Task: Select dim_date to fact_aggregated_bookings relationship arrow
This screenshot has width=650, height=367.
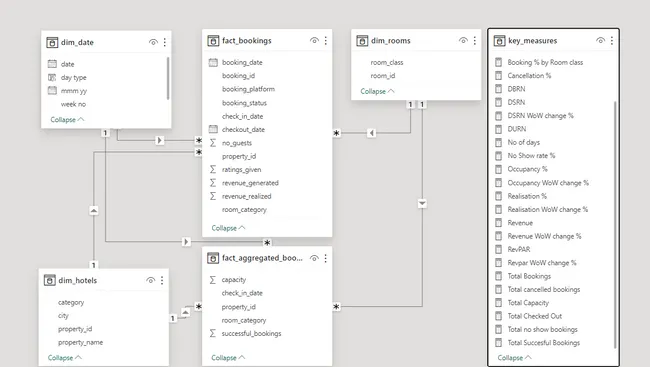Action: 186,241
